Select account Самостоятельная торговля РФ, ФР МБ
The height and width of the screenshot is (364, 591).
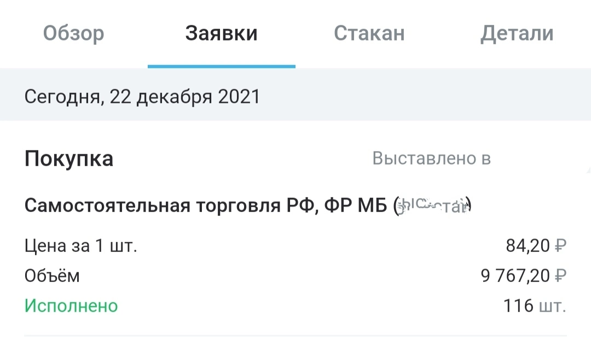[206, 206]
